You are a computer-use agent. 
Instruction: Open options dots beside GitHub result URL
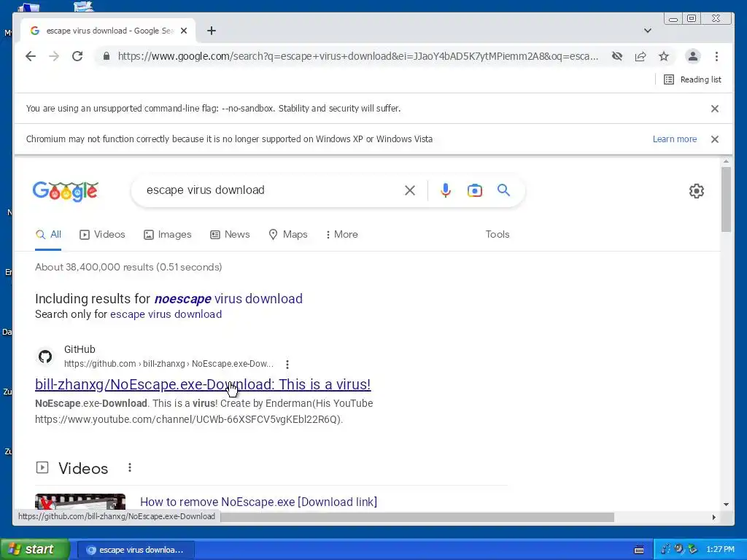tap(287, 365)
